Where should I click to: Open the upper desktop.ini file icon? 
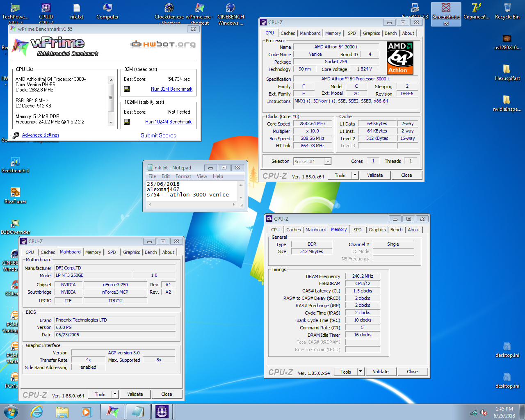tap(507, 349)
